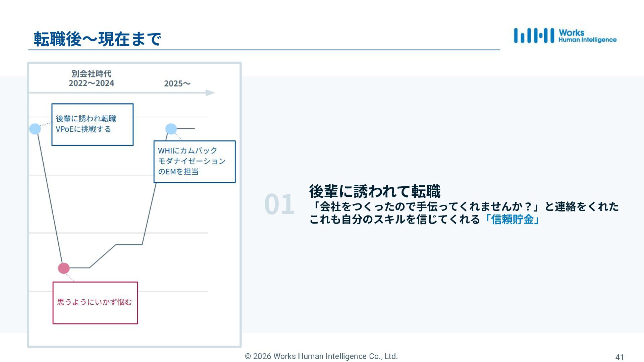This screenshot has height=362, width=644.
Task: Click the light blue dot at timeline start
Action: tap(35, 129)
